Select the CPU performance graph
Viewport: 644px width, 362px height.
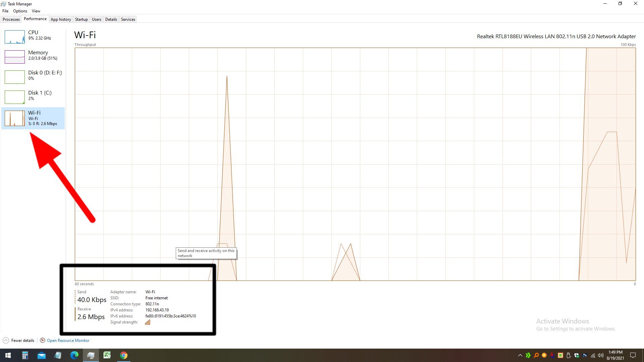tap(33, 37)
